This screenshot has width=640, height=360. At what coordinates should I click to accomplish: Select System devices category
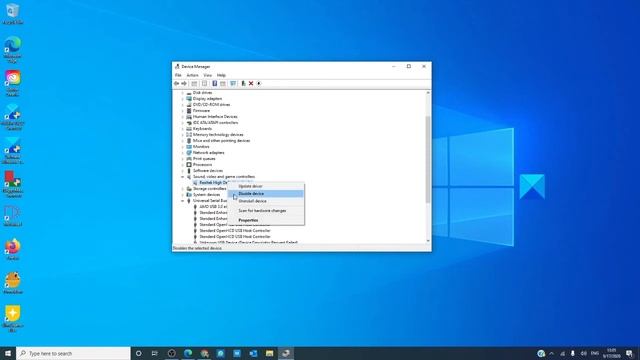tap(206, 195)
